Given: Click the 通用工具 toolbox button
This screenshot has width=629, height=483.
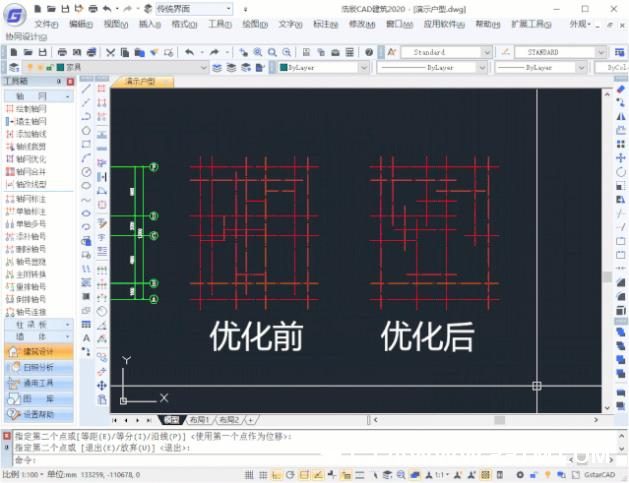Looking at the screenshot, I should click(39, 383).
